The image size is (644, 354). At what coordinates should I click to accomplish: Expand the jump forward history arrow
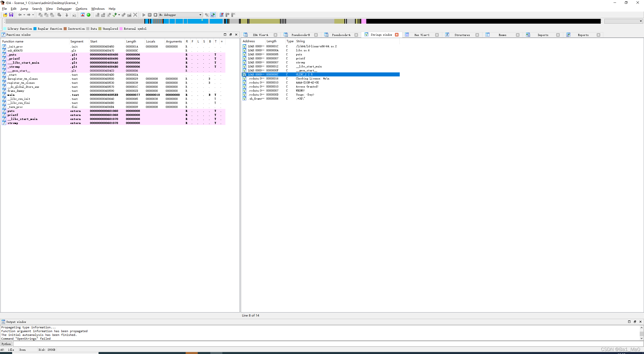(x=33, y=15)
